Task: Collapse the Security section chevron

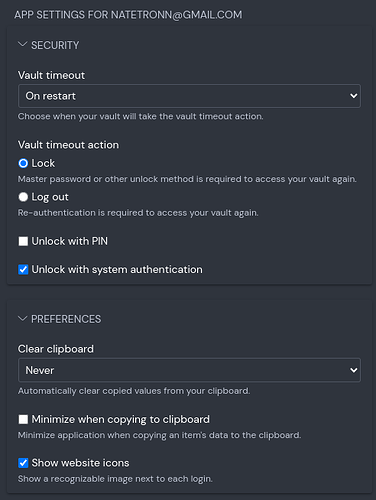Action: [x=22, y=45]
